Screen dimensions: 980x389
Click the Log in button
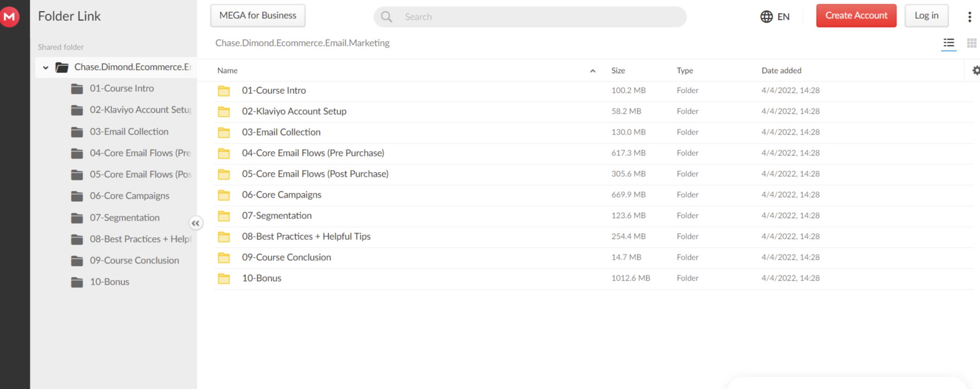926,16
